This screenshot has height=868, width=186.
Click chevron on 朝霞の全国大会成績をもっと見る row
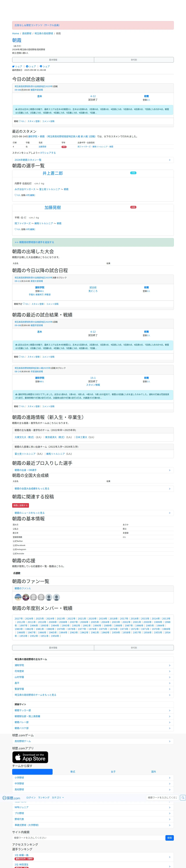(x=169, y=489)
